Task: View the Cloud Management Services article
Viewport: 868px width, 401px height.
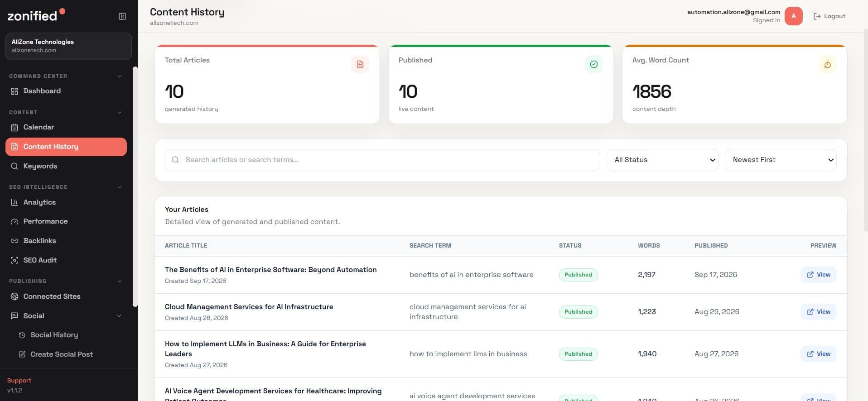Action: coord(818,312)
